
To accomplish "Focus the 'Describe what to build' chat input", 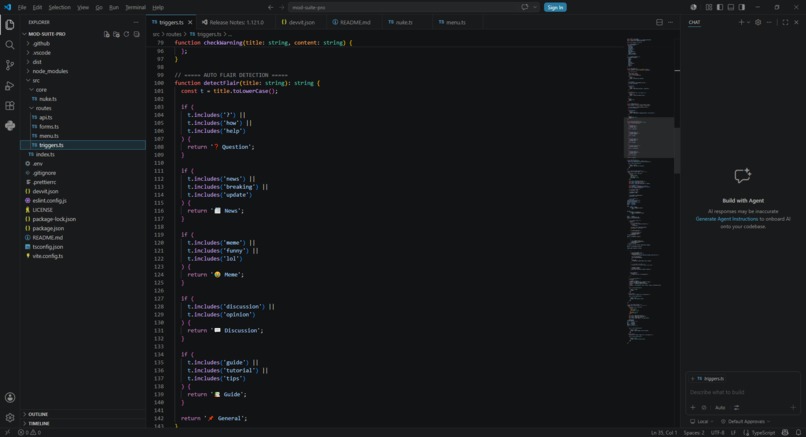I will tap(743, 392).
